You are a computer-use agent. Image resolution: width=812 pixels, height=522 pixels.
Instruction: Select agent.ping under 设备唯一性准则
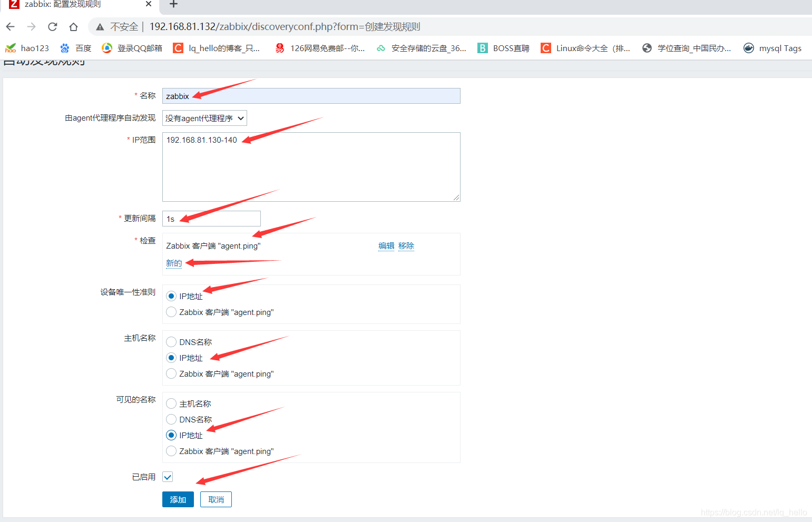tap(171, 312)
